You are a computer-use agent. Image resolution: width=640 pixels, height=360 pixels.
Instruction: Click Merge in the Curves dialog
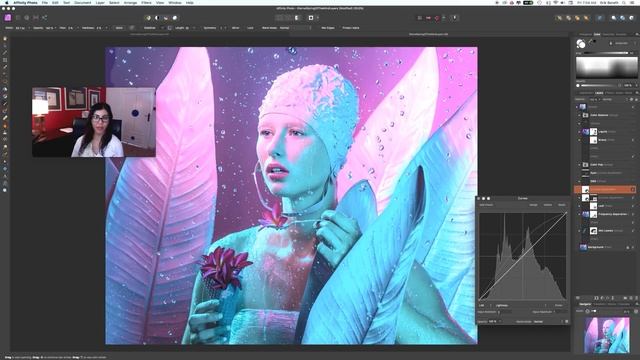(533, 205)
